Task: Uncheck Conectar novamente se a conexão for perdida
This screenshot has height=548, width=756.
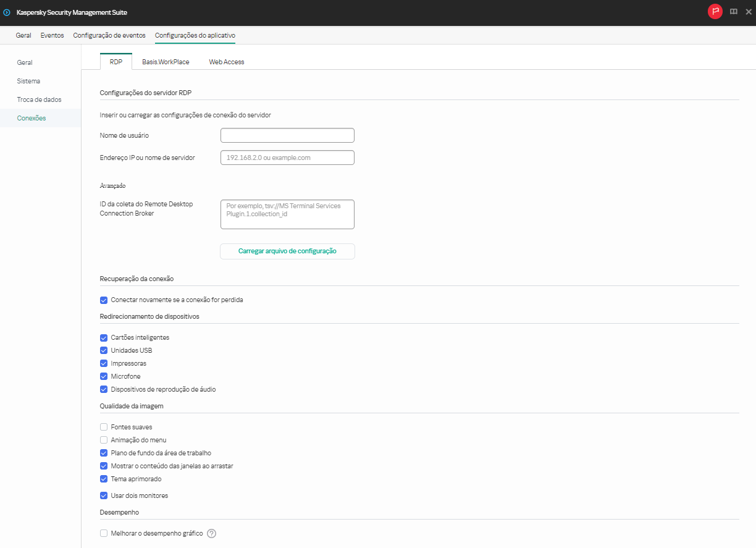Action: click(104, 300)
